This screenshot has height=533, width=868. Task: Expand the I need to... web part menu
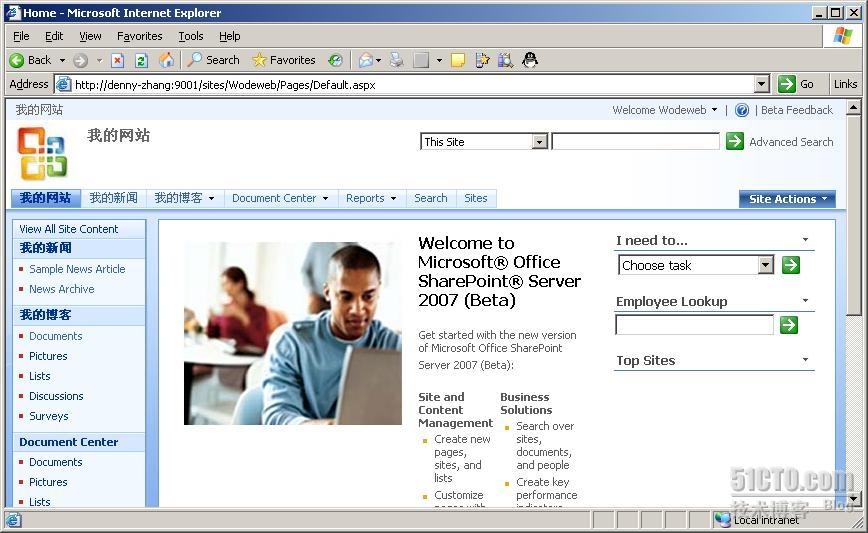click(805, 240)
